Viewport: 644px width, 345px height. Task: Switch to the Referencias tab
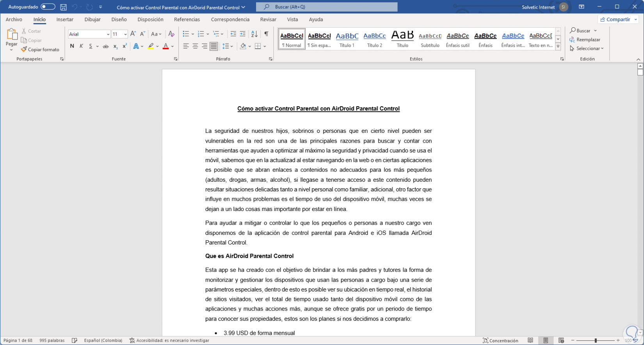click(187, 20)
